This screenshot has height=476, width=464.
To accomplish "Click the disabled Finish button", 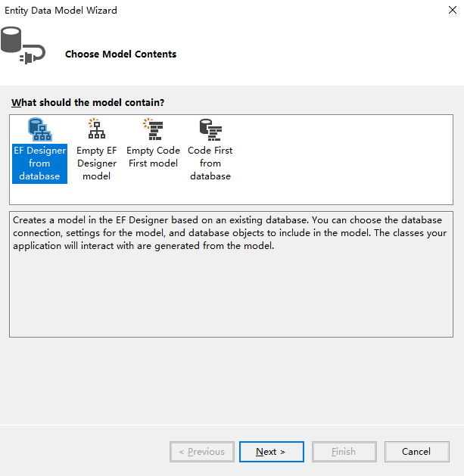I will click(344, 452).
